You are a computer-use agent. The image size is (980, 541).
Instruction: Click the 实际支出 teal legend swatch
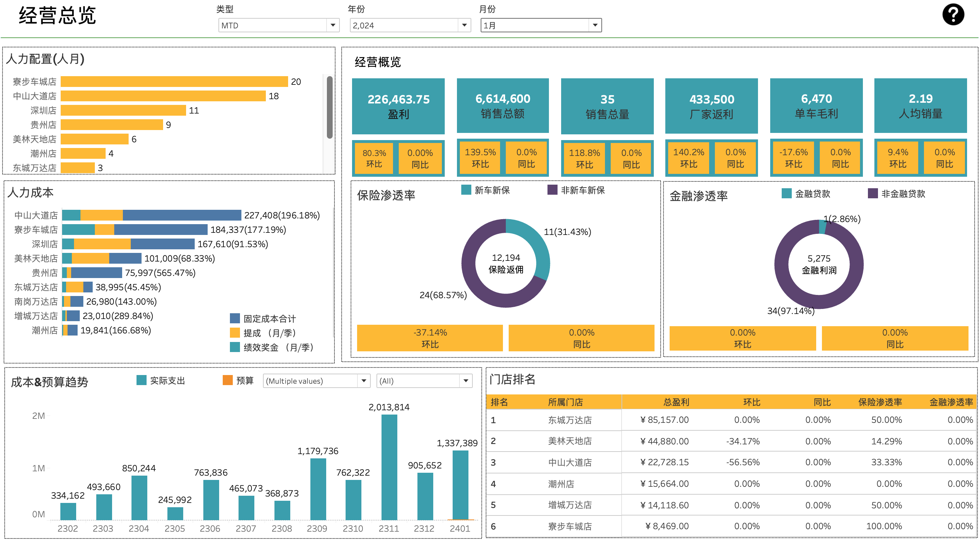pos(141,380)
